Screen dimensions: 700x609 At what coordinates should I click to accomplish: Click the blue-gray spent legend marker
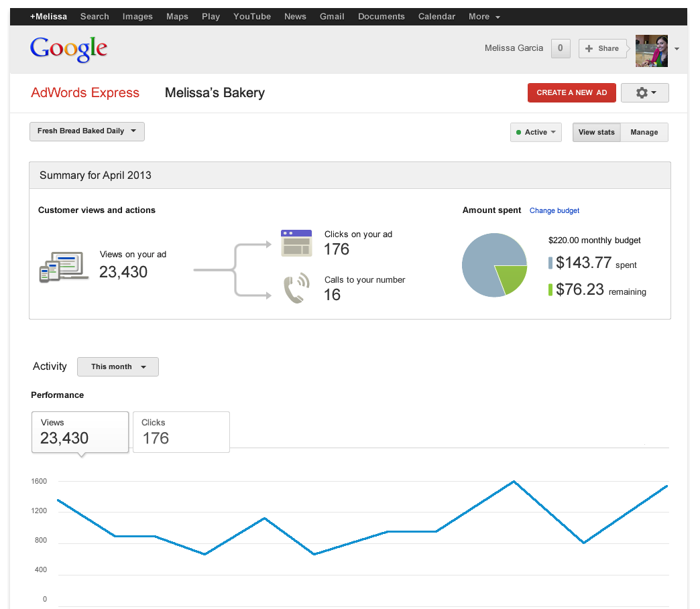(550, 263)
